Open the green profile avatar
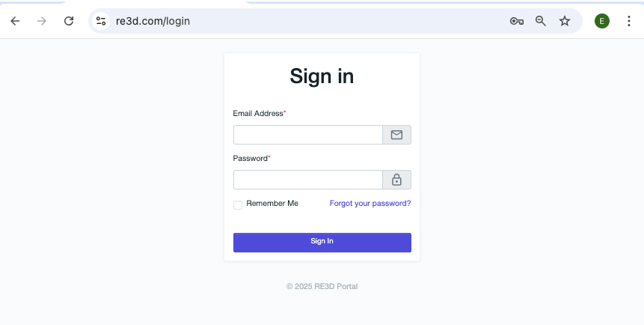The width and height of the screenshot is (644, 325). point(602,21)
